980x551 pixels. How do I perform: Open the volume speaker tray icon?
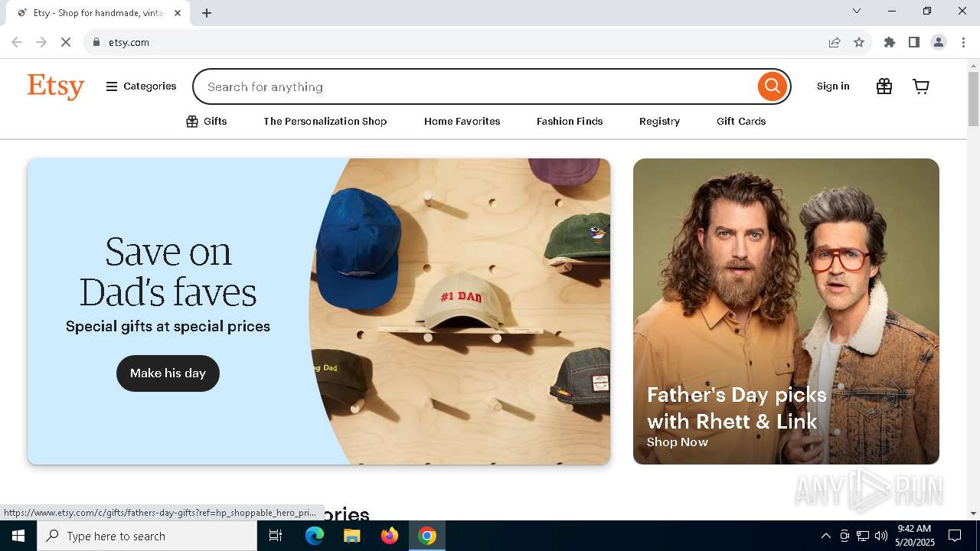881,536
